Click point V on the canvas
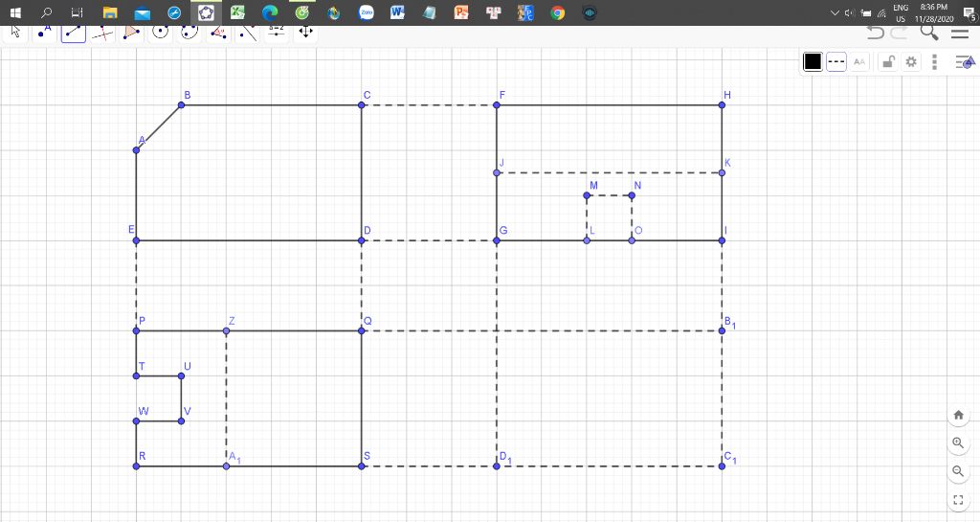This screenshot has height=522, width=980. tap(181, 421)
